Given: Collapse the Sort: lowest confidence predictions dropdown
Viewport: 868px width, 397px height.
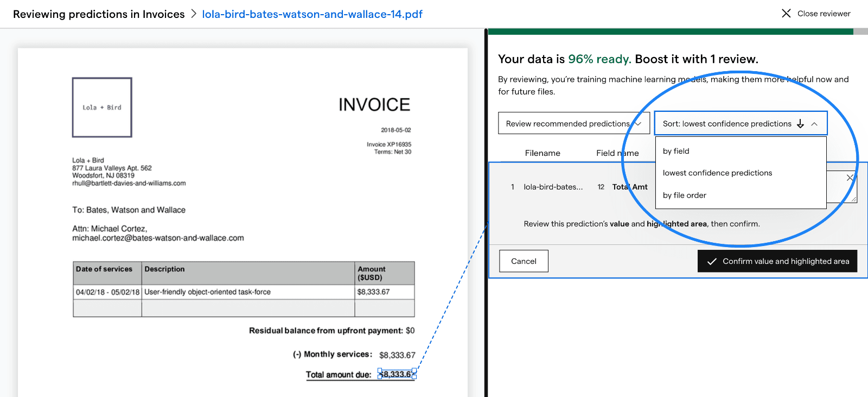Looking at the screenshot, I should [x=814, y=124].
